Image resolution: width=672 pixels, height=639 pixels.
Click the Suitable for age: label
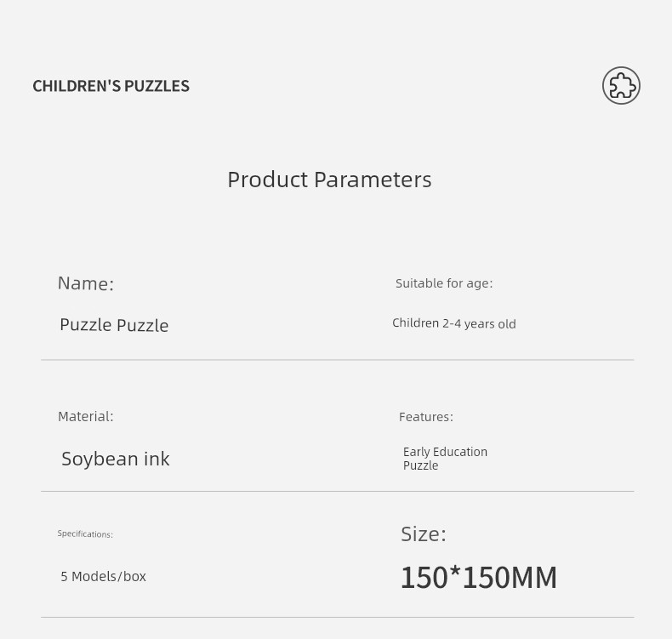click(x=444, y=283)
